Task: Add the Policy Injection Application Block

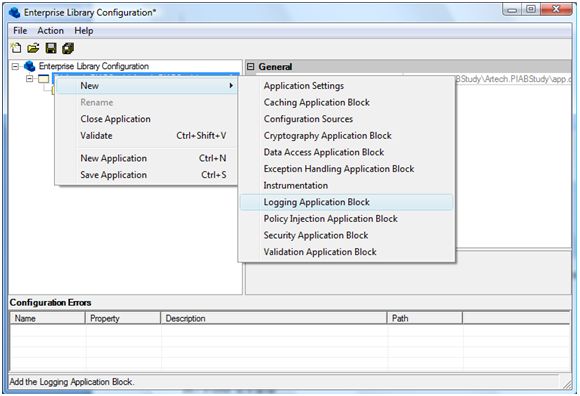Action: (x=347, y=219)
